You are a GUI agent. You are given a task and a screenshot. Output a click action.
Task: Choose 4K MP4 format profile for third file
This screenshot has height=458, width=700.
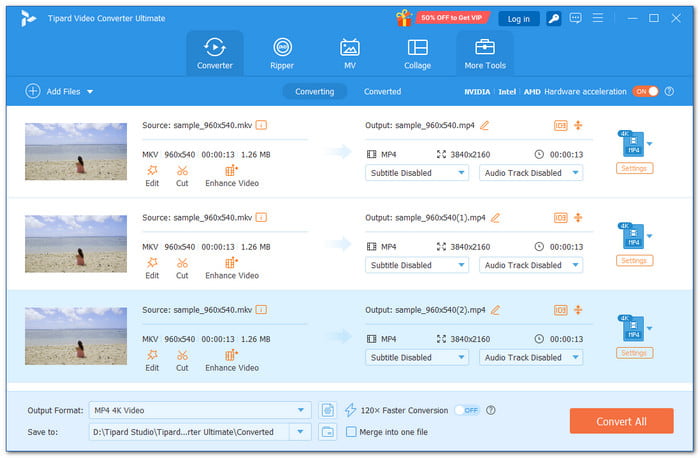point(634,329)
